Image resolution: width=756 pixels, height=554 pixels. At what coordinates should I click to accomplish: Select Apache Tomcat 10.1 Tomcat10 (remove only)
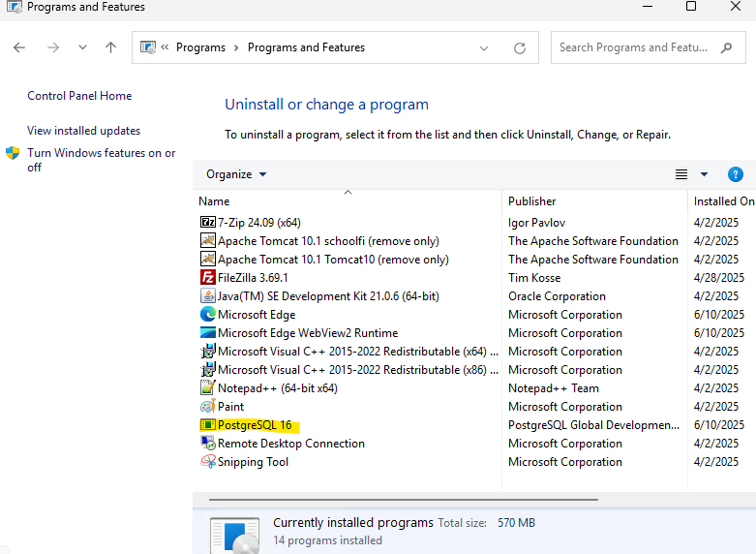[333, 260]
